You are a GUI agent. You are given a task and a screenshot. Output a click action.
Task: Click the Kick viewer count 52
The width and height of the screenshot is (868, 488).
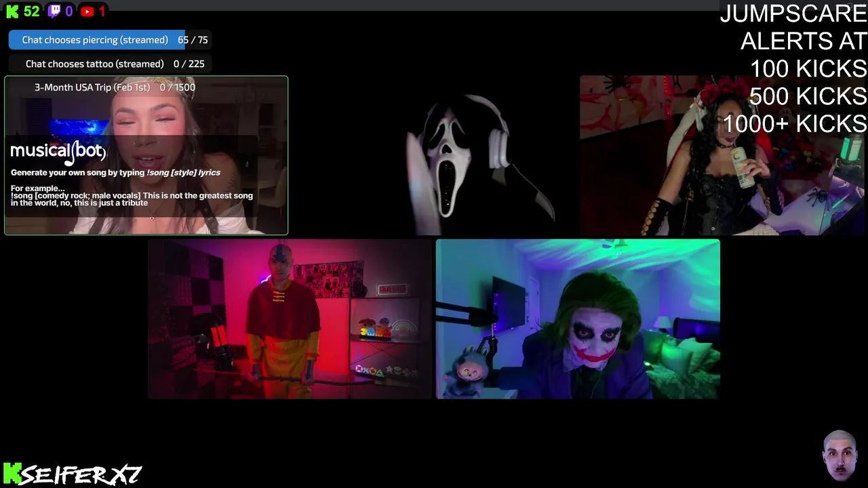[x=31, y=12]
